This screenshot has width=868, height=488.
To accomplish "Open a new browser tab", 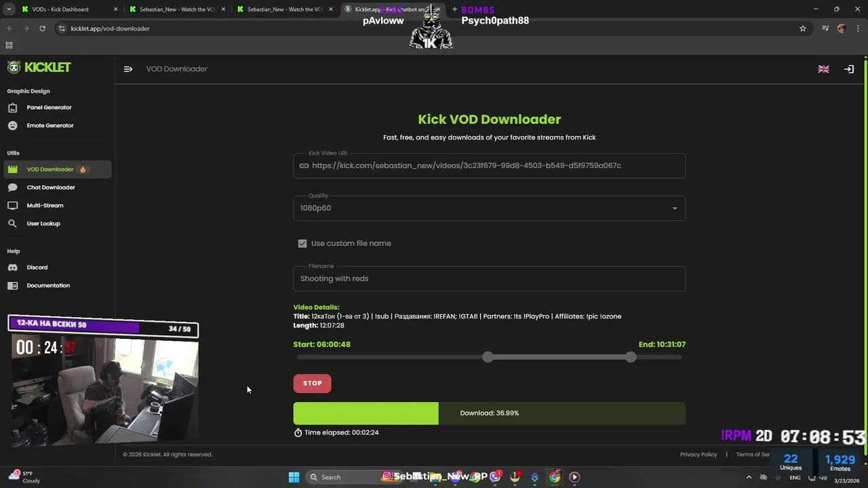I will click(x=454, y=9).
